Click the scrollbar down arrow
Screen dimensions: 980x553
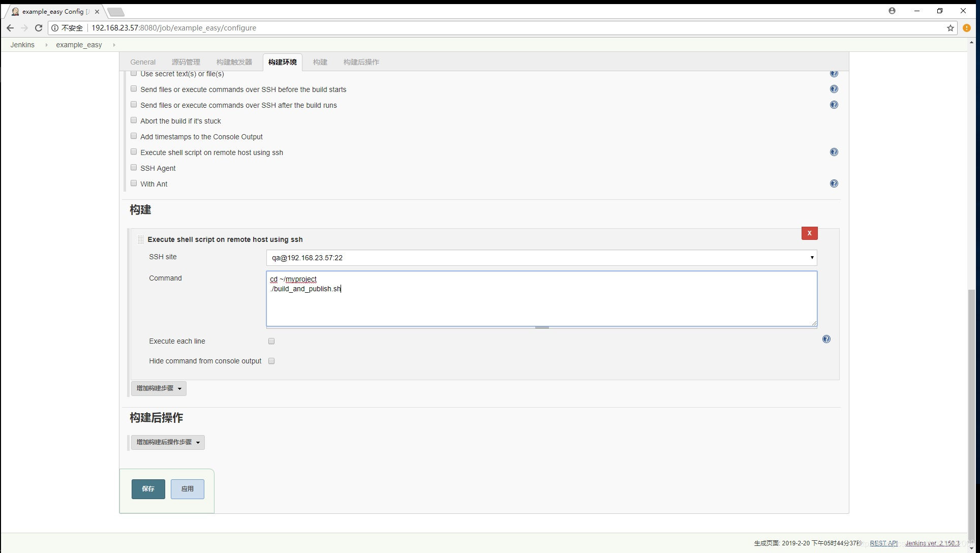coord(971,549)
